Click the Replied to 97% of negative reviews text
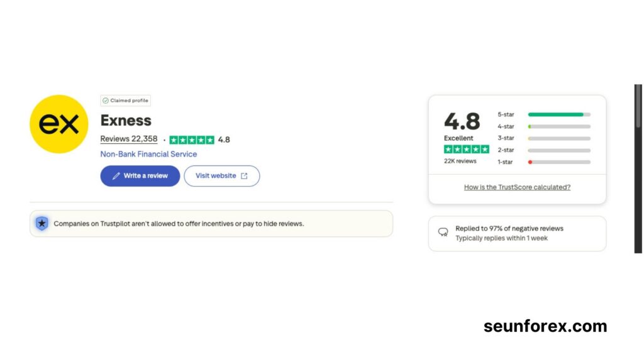 point(509,229)
